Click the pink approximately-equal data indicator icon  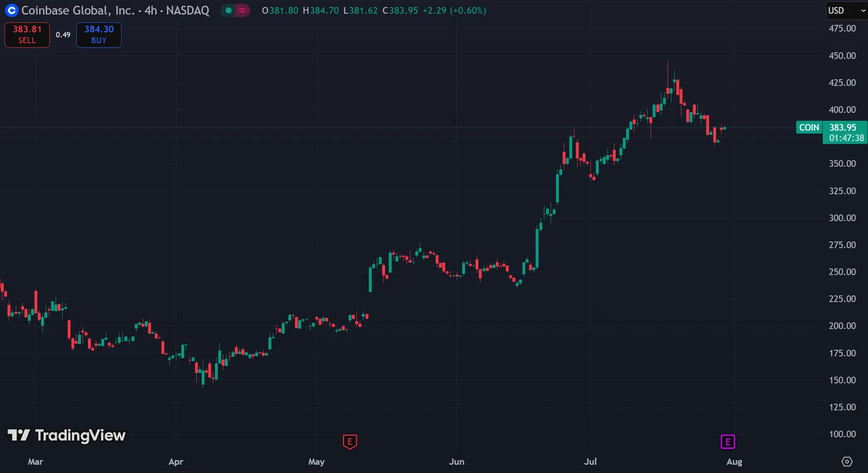(x=242, y=10)
